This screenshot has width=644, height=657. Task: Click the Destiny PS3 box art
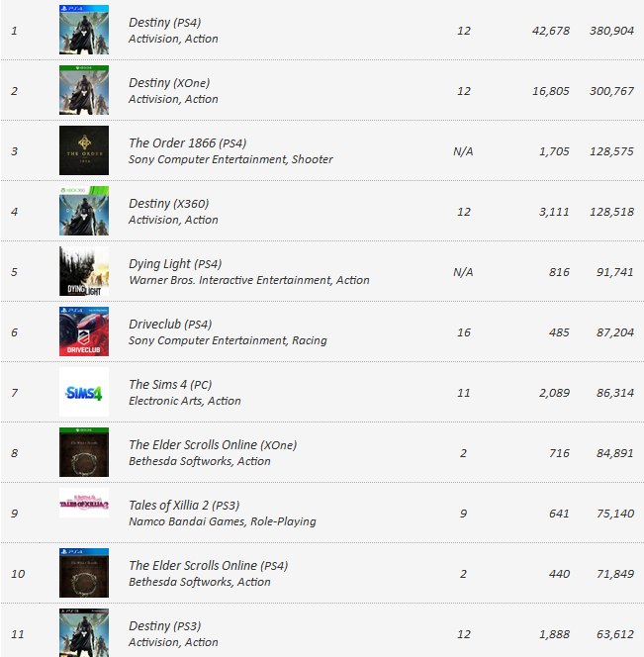[84, 633]
